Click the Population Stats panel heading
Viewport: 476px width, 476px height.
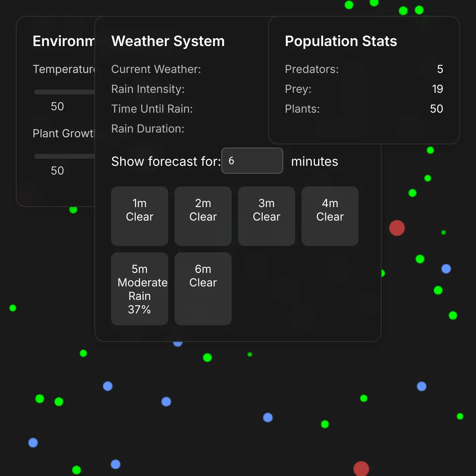tap(341, 41)
